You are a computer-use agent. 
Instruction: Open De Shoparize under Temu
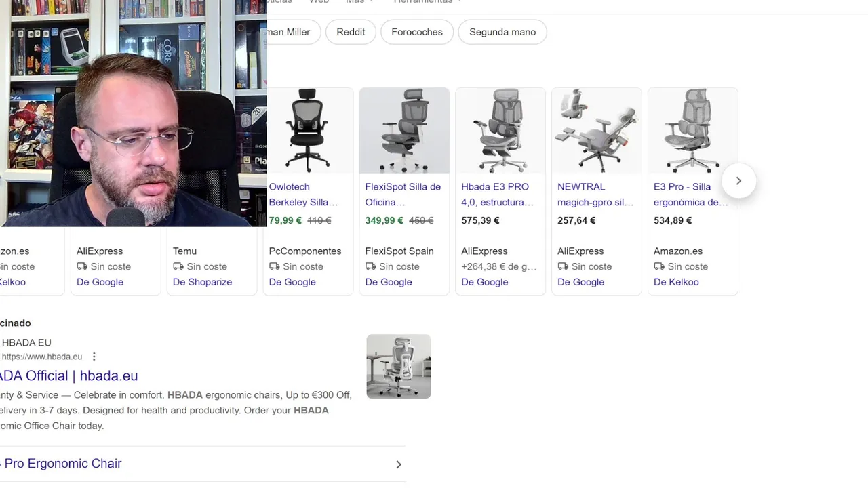point(202,282)
